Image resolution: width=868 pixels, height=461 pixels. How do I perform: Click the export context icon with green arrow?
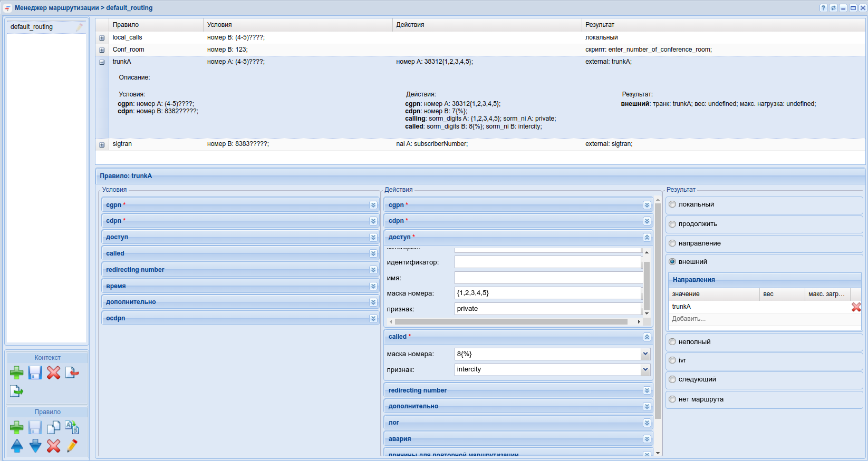(16, 391)
